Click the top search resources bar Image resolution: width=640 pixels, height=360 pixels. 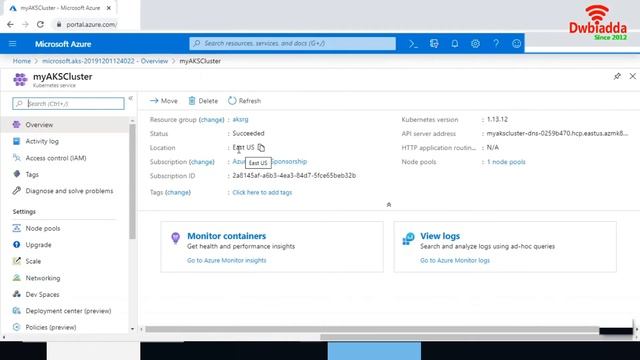point(292,43)
